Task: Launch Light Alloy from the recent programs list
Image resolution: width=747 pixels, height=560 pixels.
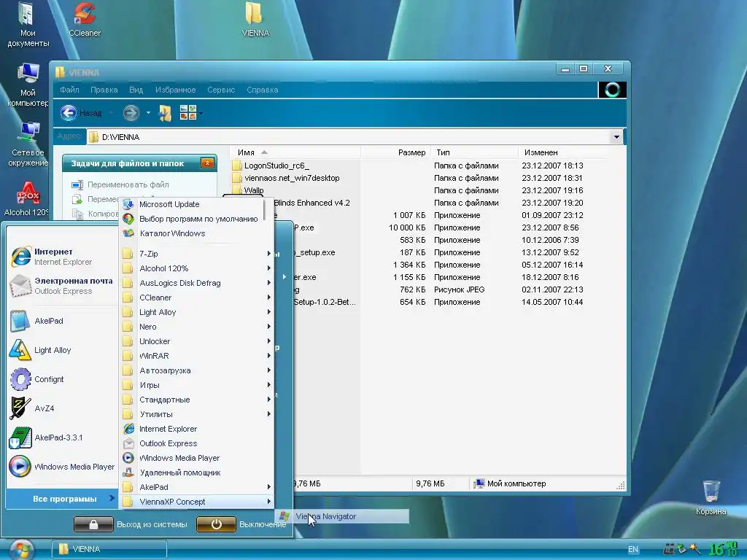Action: coord(62,350)
